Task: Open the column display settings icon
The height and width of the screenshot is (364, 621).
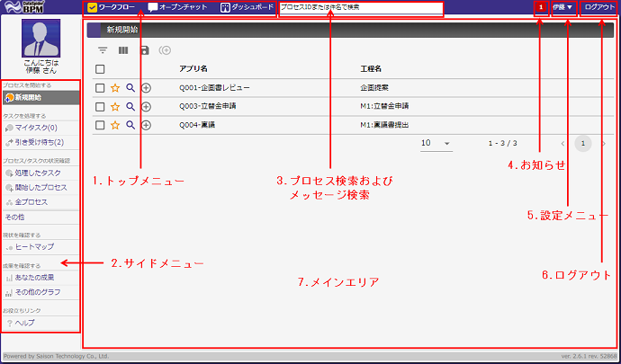Action: (123, 50)
